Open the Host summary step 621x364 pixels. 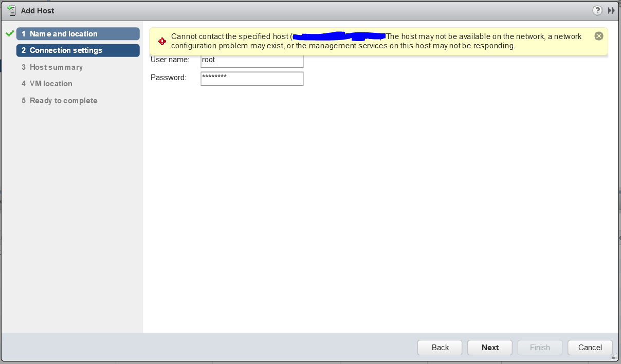[x=56, y=67]
